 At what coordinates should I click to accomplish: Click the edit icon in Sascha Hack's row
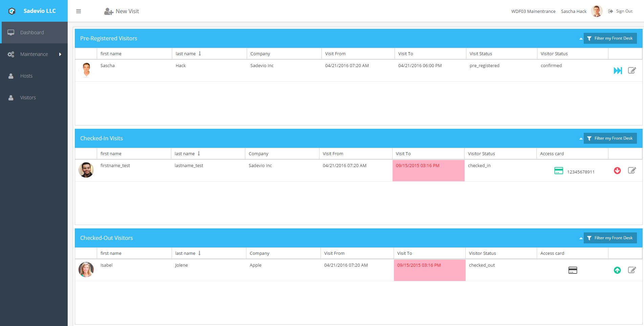point(632,70)
